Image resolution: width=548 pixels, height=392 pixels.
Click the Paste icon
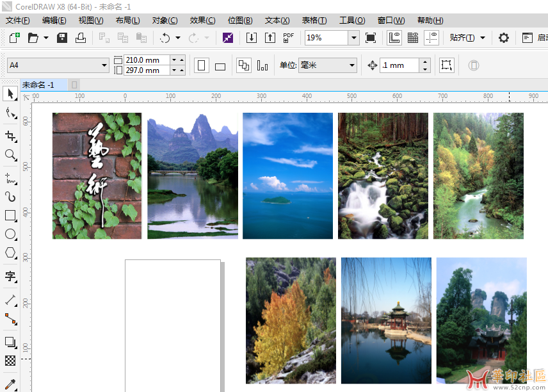141,37
